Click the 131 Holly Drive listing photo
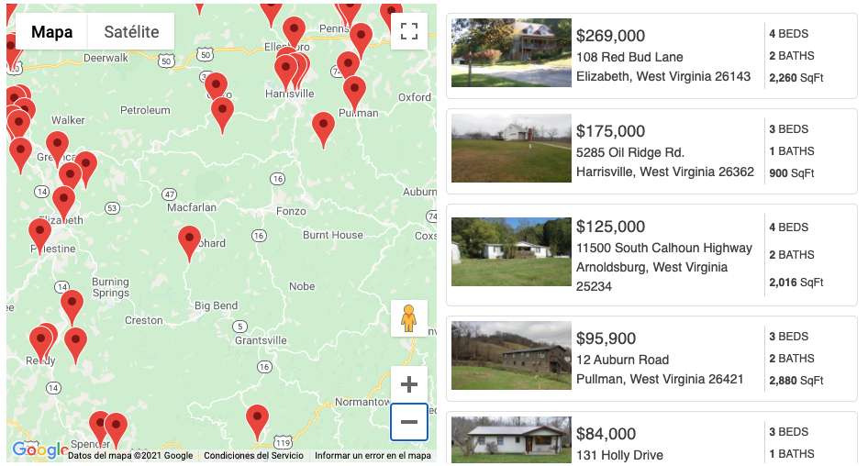Viewport: 868px width, 466px height. pos(511,440)
